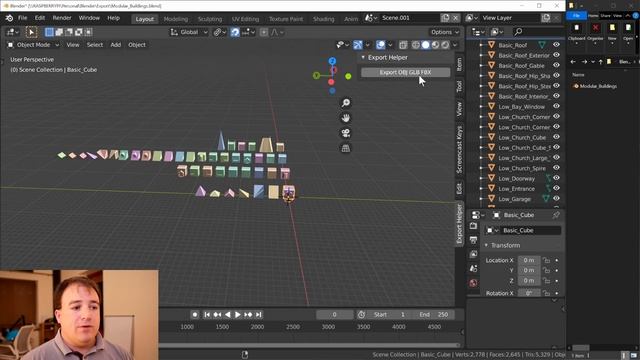
Task: Hide Basic_Roof_Gable with its eye icon
Action: click(556, 65)
